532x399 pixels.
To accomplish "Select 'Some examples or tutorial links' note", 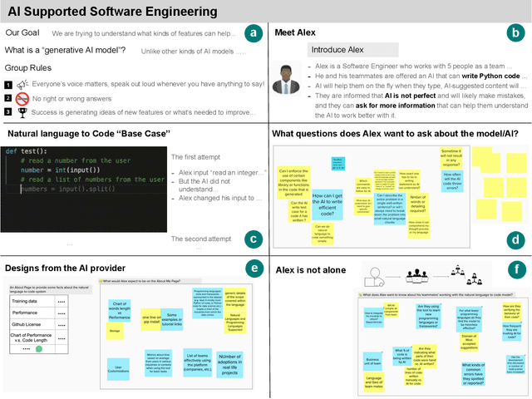I will pos(172,319).
